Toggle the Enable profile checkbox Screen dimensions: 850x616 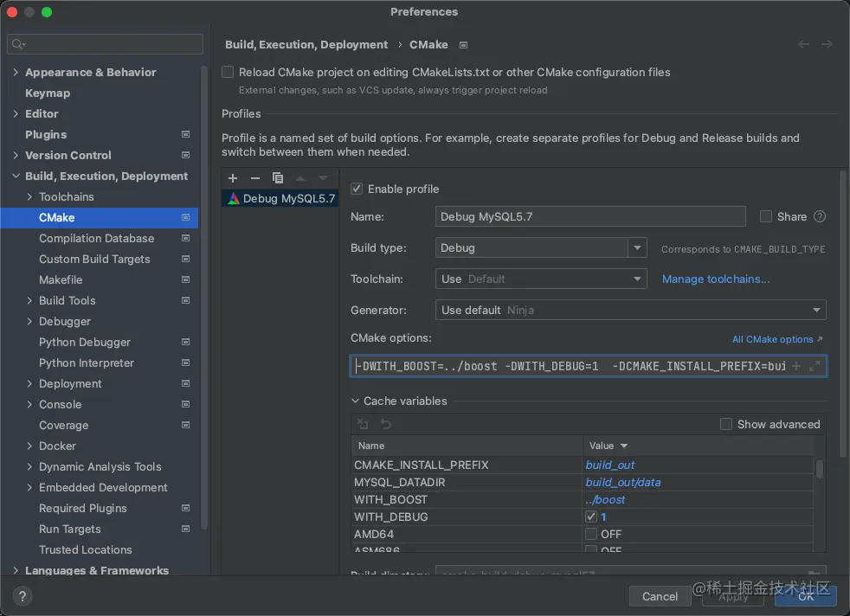coord(357,189)
